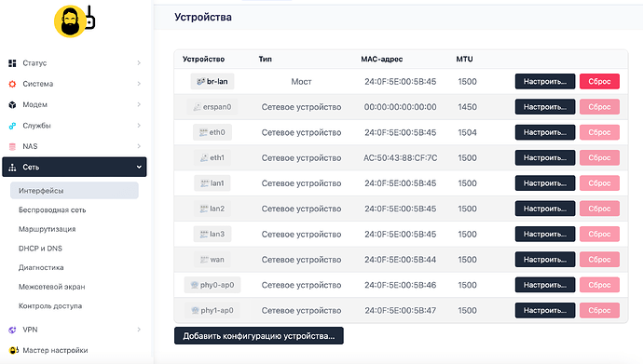The image size is (643, 364).
Task: Click Настроить for eth0
Action: pyautogui.click(x=545, y=132)
